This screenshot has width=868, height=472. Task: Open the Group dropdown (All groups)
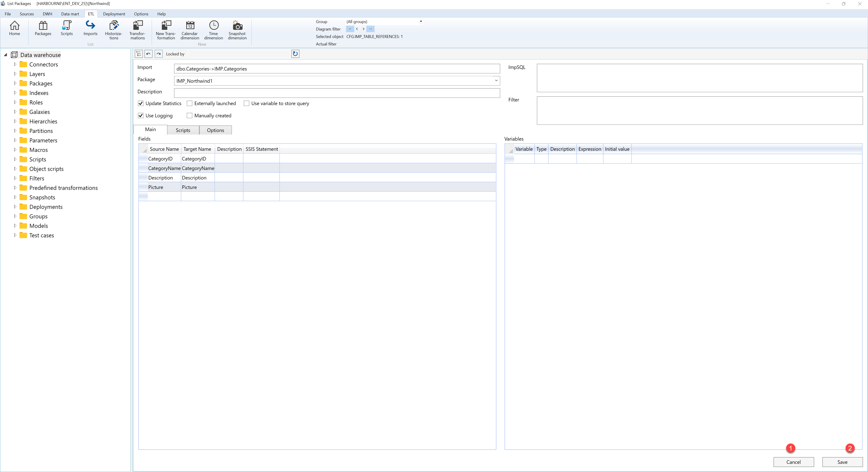pyautogui.click(x=421, y=21)
